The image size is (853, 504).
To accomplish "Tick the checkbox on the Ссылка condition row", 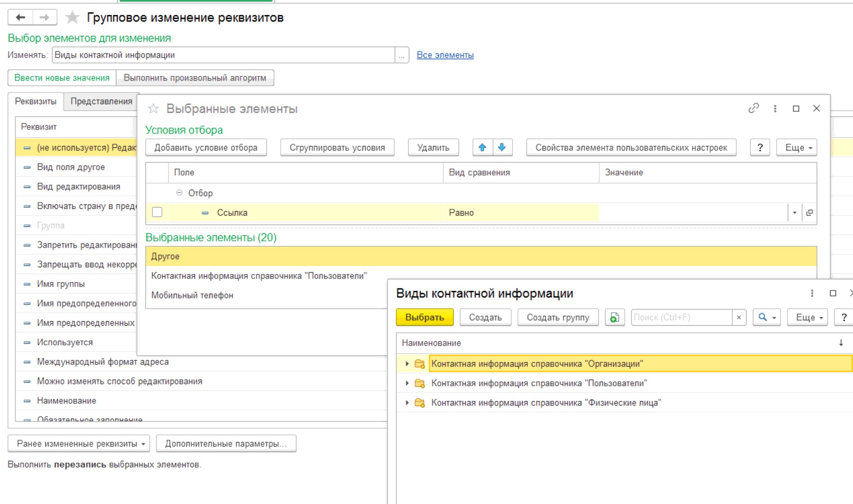I will (157, 212).
